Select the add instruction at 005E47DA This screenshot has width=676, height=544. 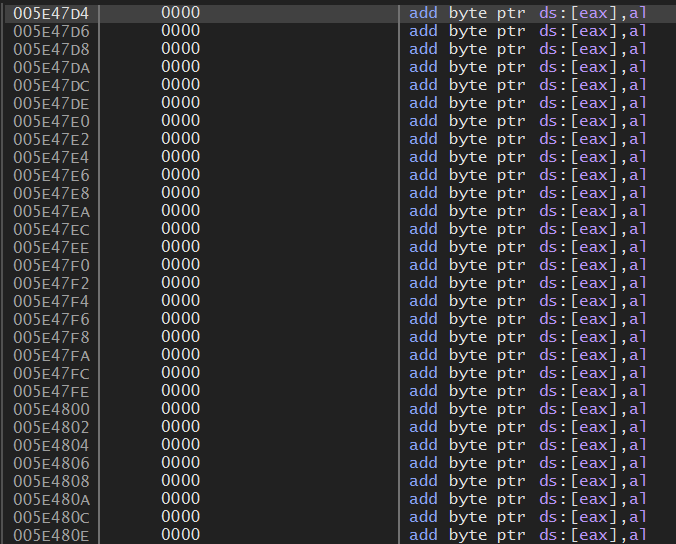tap(528, 68)
